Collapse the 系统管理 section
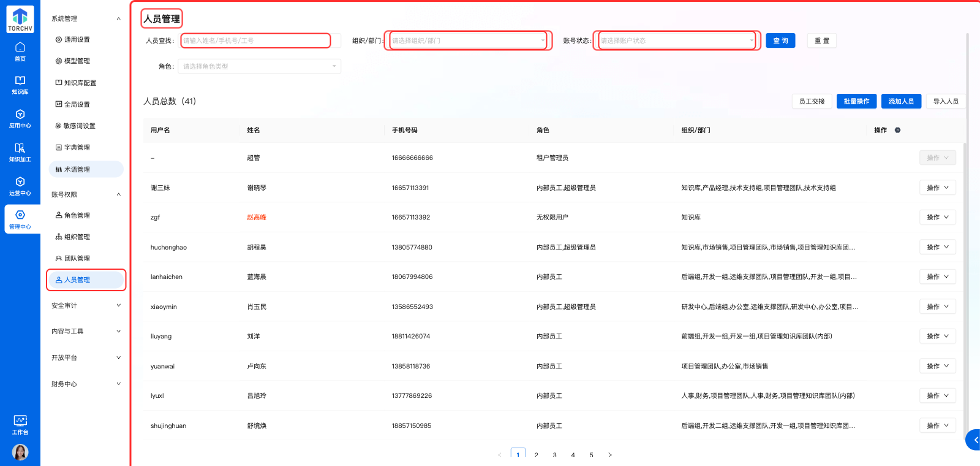The height and width of the screenshot is (466, 980). point(86,18)
